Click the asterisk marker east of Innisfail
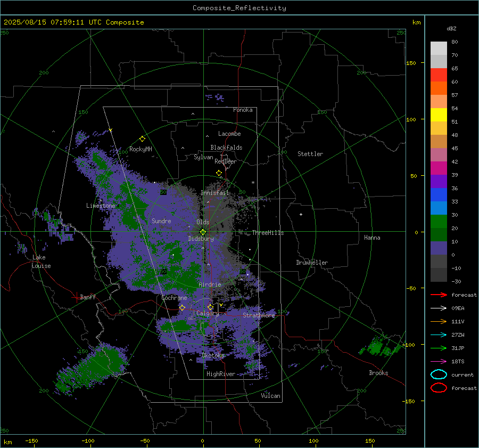479x448 pixels. [253, 183]
